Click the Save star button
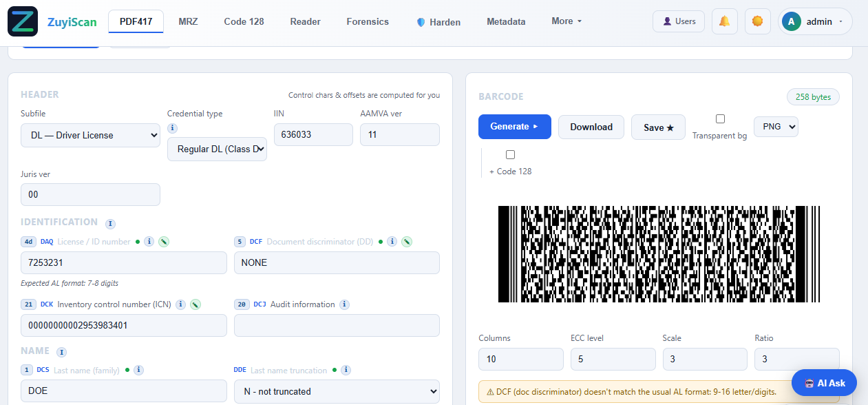 tap(658, 127)
